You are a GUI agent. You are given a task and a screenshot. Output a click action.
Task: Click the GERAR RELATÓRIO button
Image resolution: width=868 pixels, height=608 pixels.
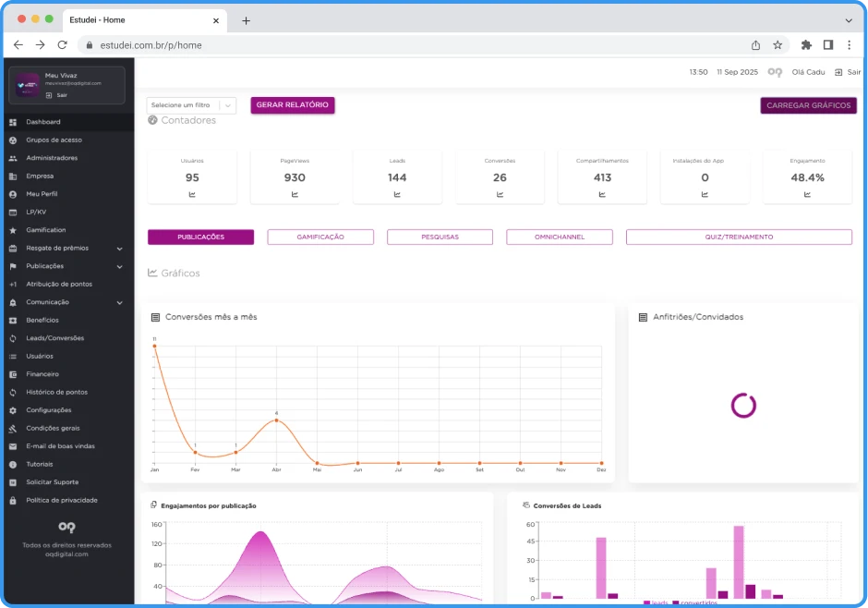point(292,105)
